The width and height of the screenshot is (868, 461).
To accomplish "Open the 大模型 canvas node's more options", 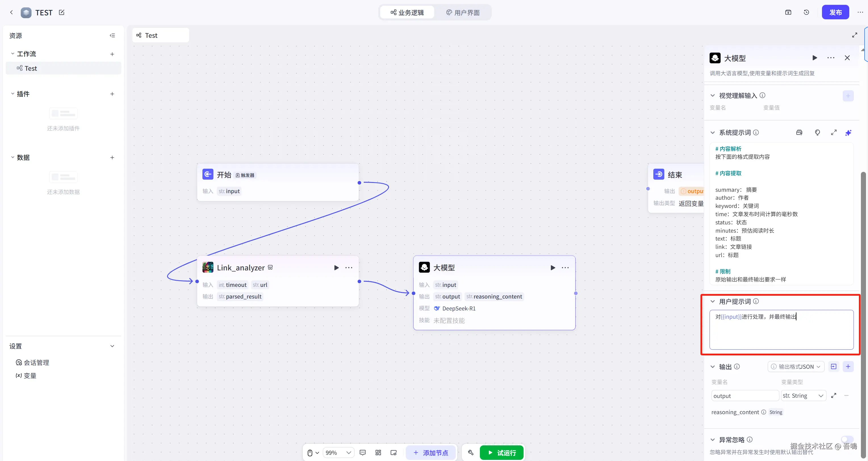I will click(x=565, y=268).
